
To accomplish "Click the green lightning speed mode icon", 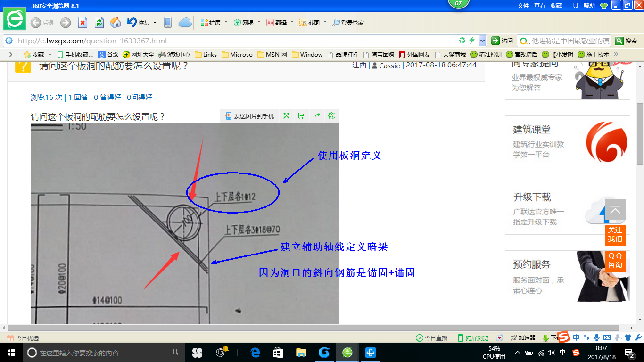I will pyautogui.click(x=472, y=41).
